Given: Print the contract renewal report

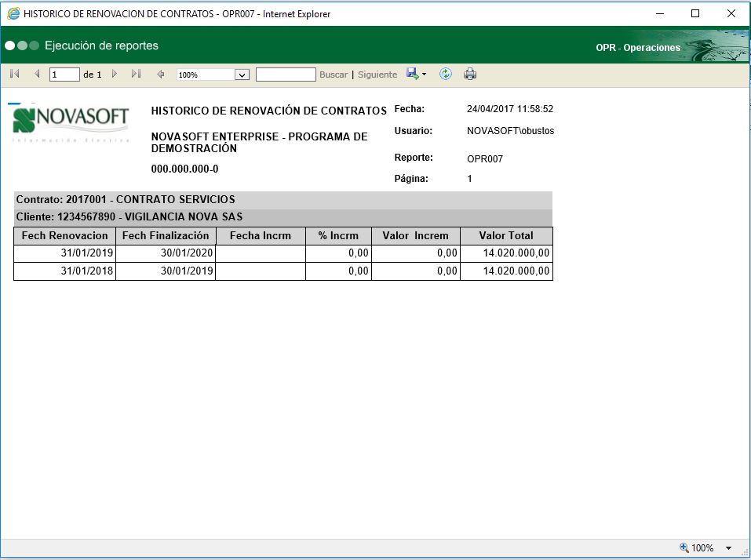Looking at the screenshot, I should point(469,74).
